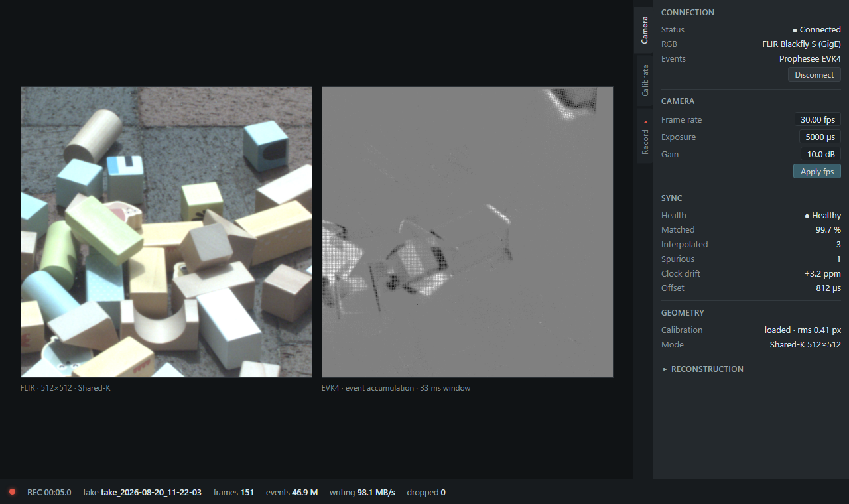
Task: Click the Clock drift value +3.2 ppm
Action: point(822,274)
